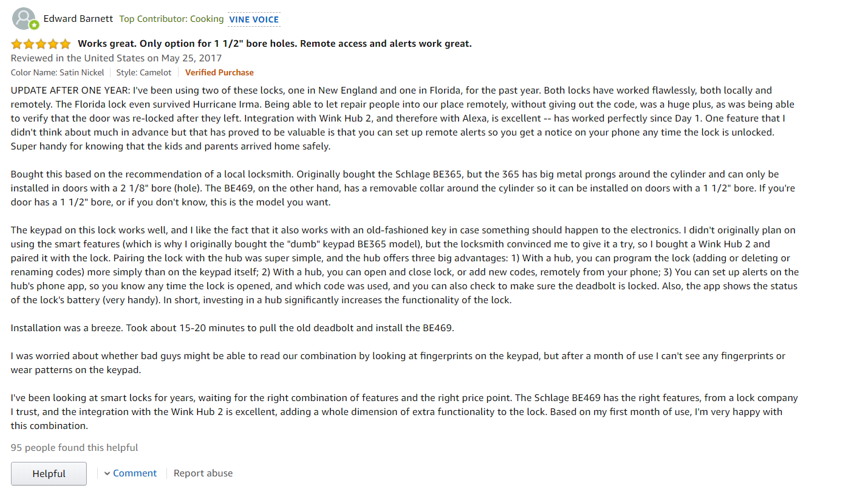This screenshot has height=491, width=868.
Task: Open the Comment link
Action: click(x=135, y=473)
